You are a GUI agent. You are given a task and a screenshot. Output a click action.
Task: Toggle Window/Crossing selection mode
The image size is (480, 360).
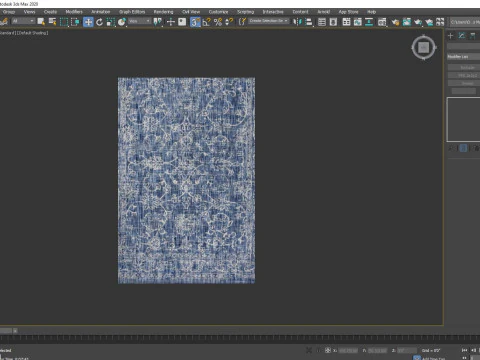pyautogui.click(x=75, y=22)
